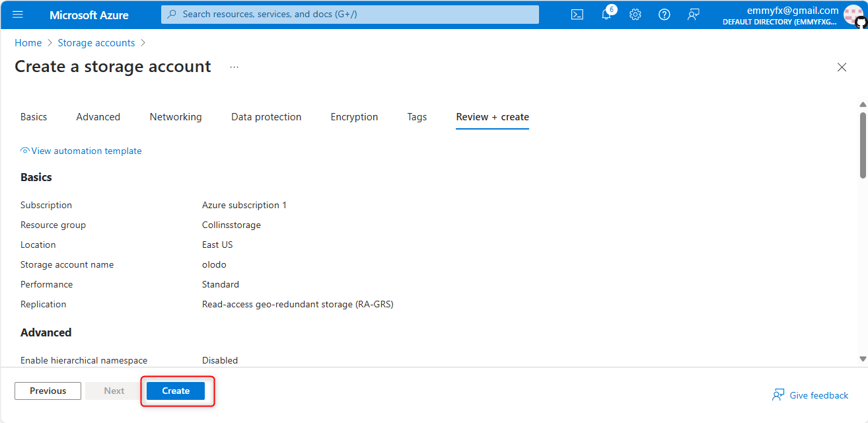Click the Previous button
Screen dimensions: 868x423
[x=48, y=391]
